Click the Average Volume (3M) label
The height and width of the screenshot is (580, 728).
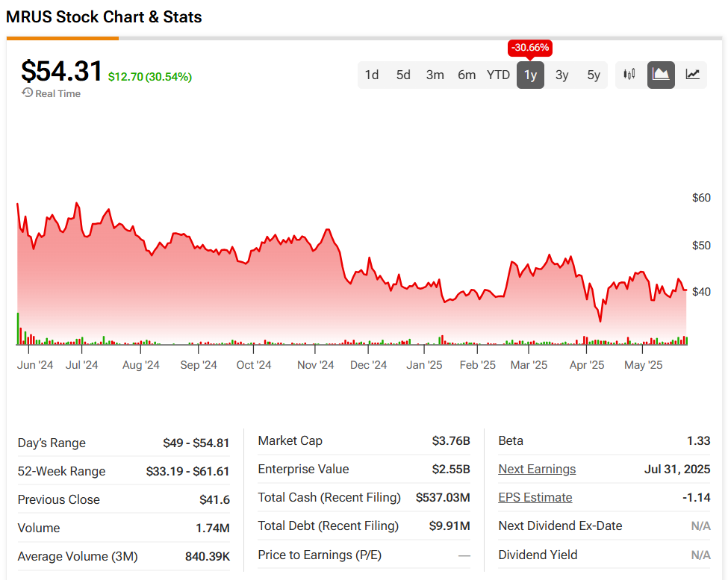(x=78, y=556)
